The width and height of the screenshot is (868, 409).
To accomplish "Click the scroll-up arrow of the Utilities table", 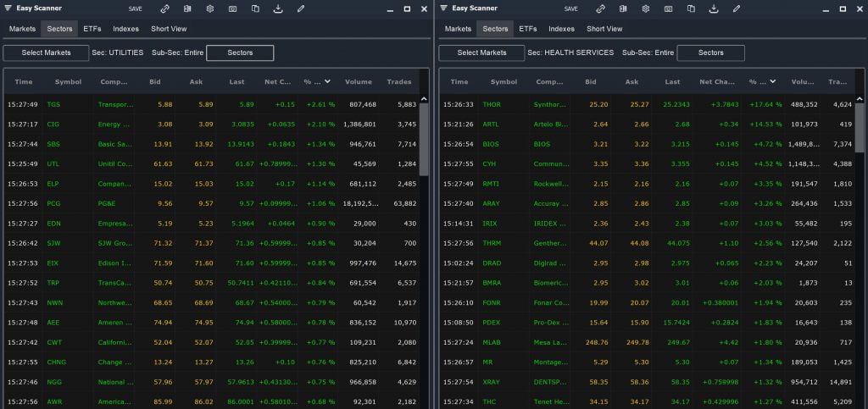I will (x=424, y=99).
